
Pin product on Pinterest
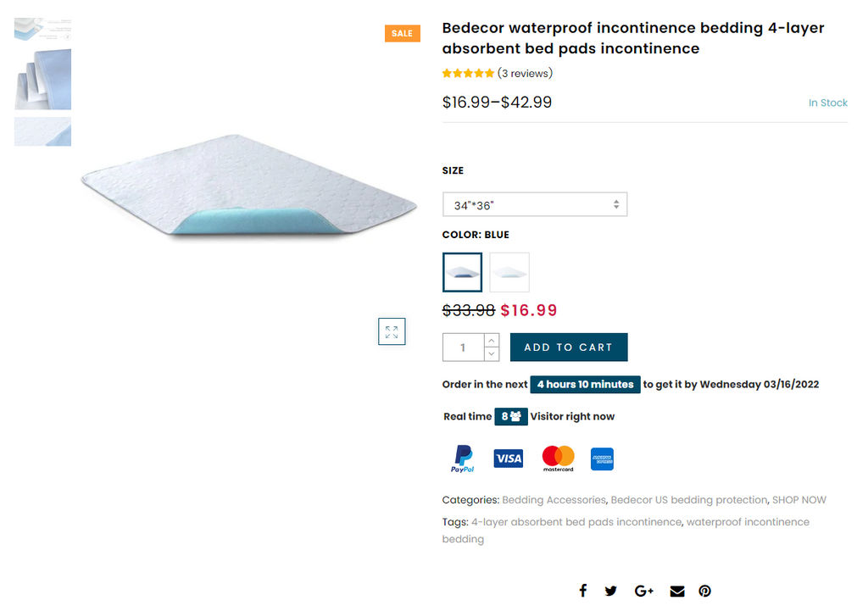click(704, 591)
